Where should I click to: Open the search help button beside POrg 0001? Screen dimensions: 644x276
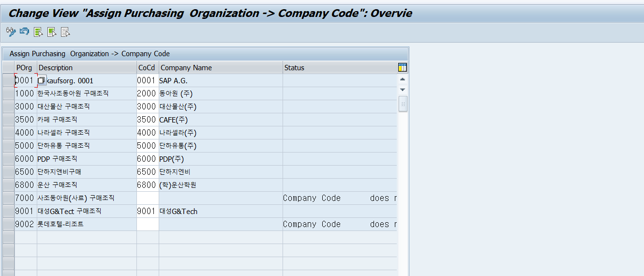42,80
